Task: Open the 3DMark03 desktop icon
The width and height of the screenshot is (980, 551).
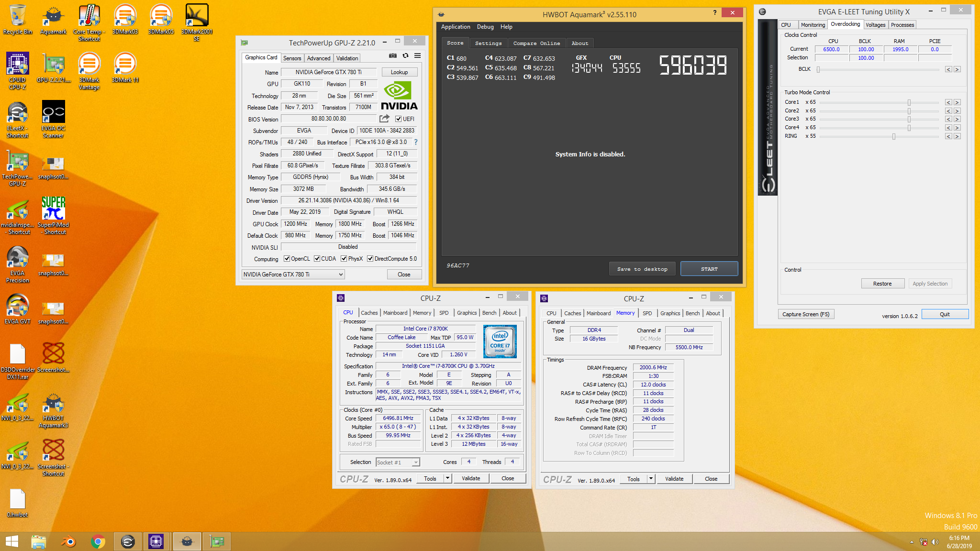Action: [125, 20]
